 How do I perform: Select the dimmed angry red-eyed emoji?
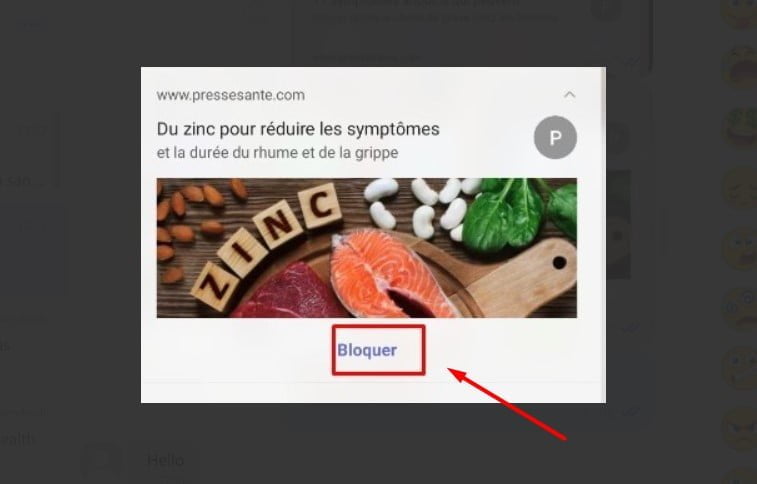[x=741, y=429]
